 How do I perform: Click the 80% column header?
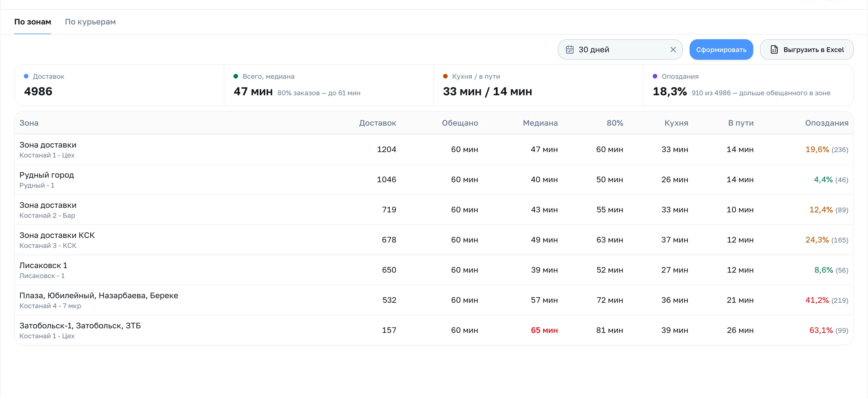(615, 123)
